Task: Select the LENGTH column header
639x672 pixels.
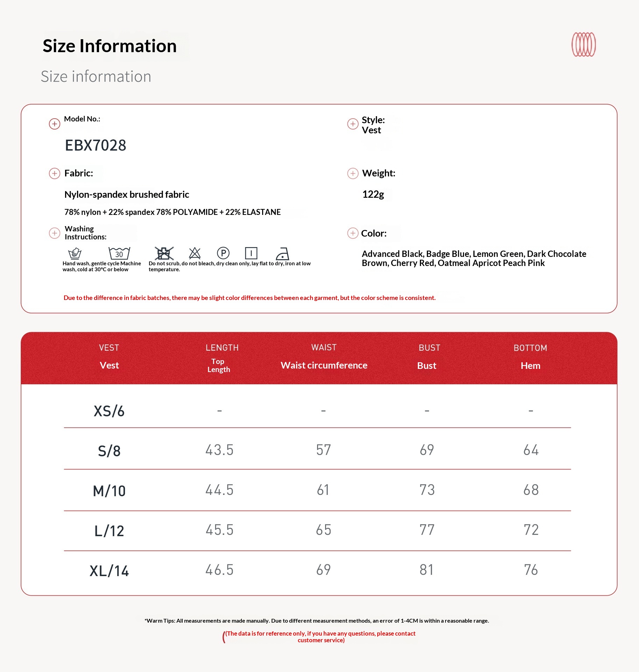Action: [x=222, y=348]
